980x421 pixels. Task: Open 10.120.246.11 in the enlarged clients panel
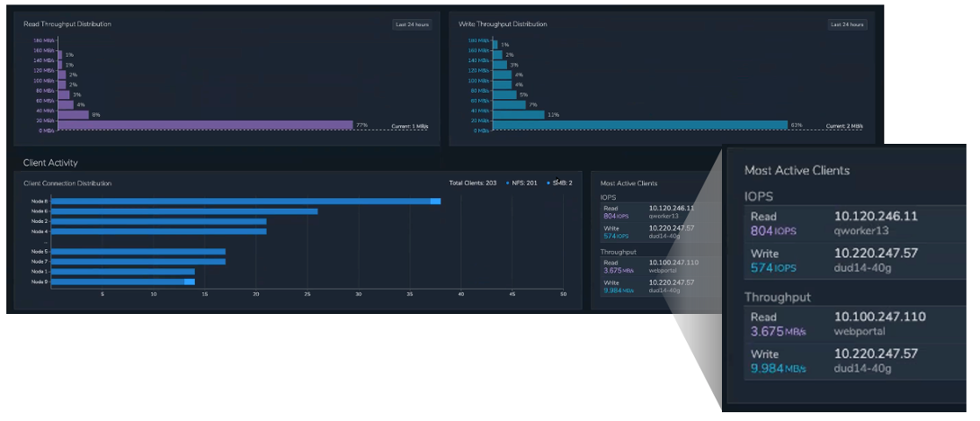click(876, 216)
